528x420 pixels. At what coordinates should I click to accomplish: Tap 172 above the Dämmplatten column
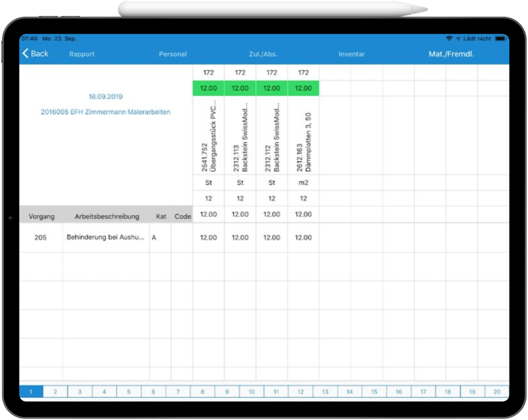click(303, 72)
